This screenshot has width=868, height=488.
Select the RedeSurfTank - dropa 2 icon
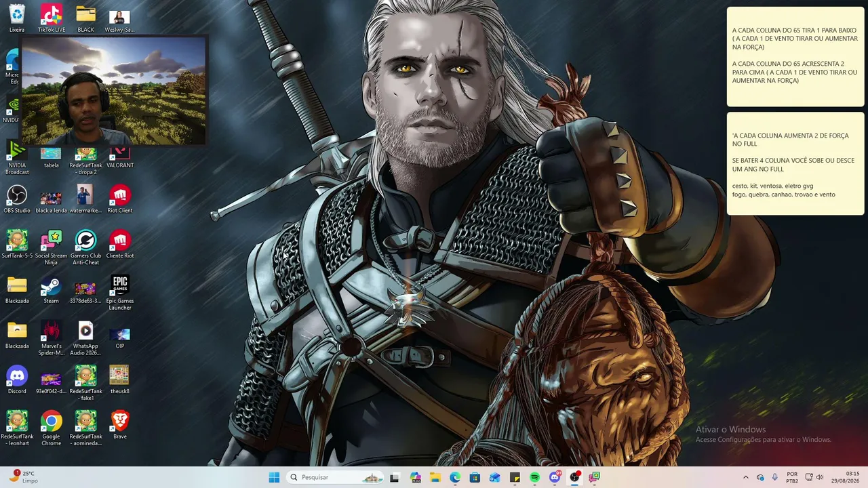pyautogui.click(x=85, y=161)
